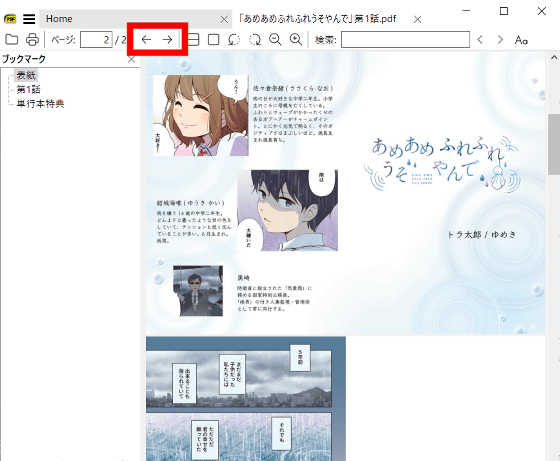Click the ブックマーク panel heading
The height and width of the screenshot is (461, 560).
pyautogui.click(x=24, y=59)
